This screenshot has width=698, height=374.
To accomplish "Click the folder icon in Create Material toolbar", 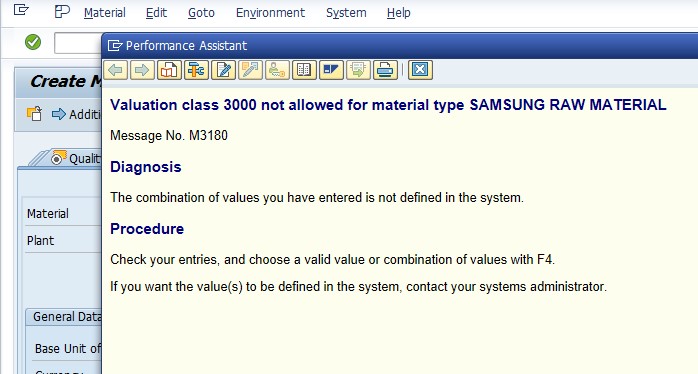I will [x=34, y=114].
